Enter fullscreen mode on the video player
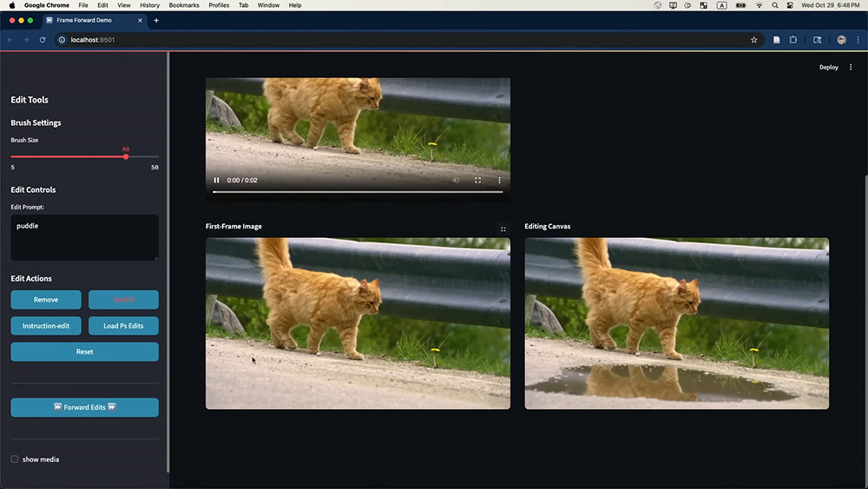 point(477,181)
